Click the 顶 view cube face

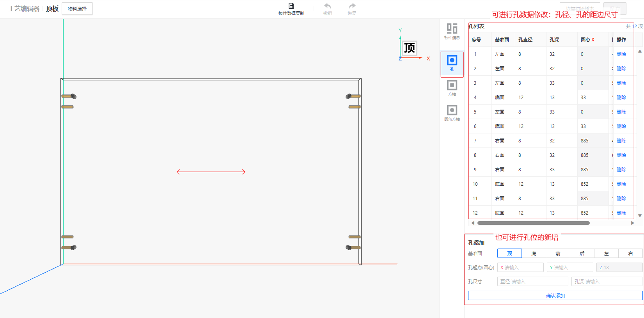click(x=410, y=48)
